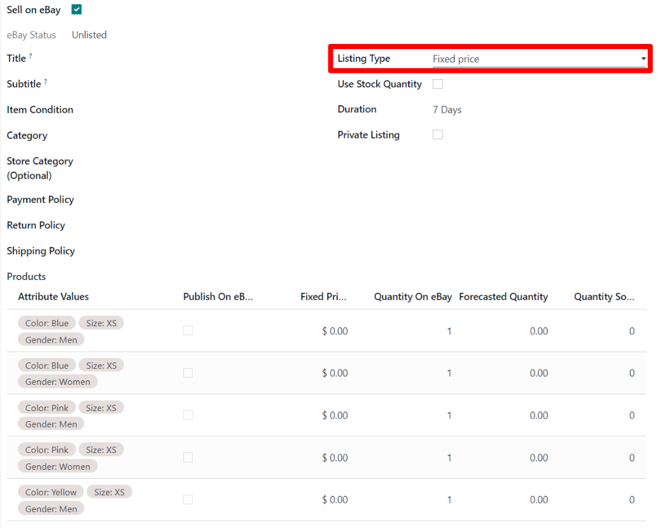
Task: Sort by the Attribute Values column header
Action: click(53, 297)
